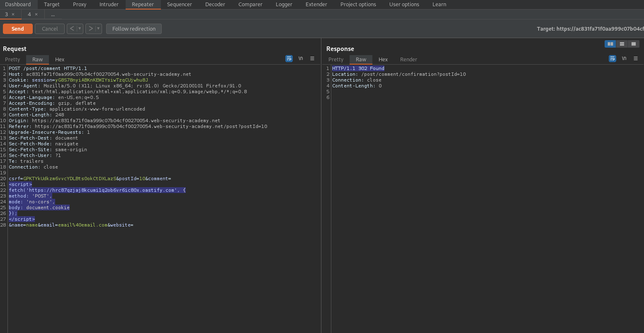Open history dropdown beside forward arrow
Viewport: 644px width, 333px height.
[x=99, y=29]
